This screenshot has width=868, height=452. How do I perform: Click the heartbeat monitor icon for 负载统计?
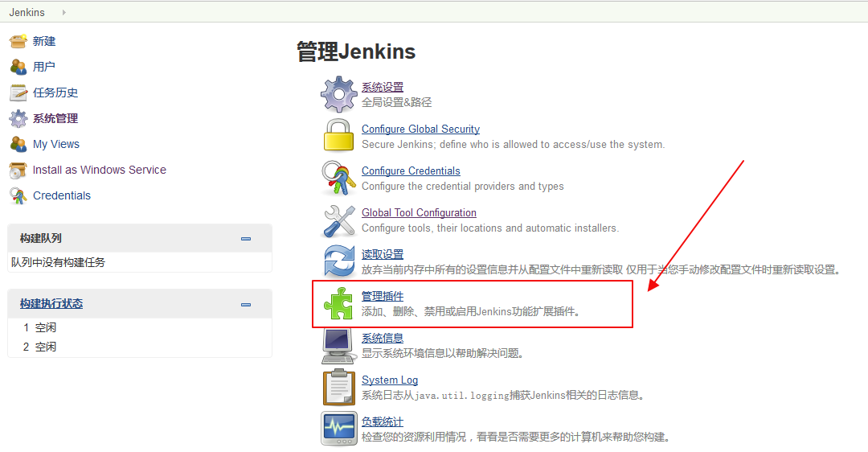click(x=339, y=429)
